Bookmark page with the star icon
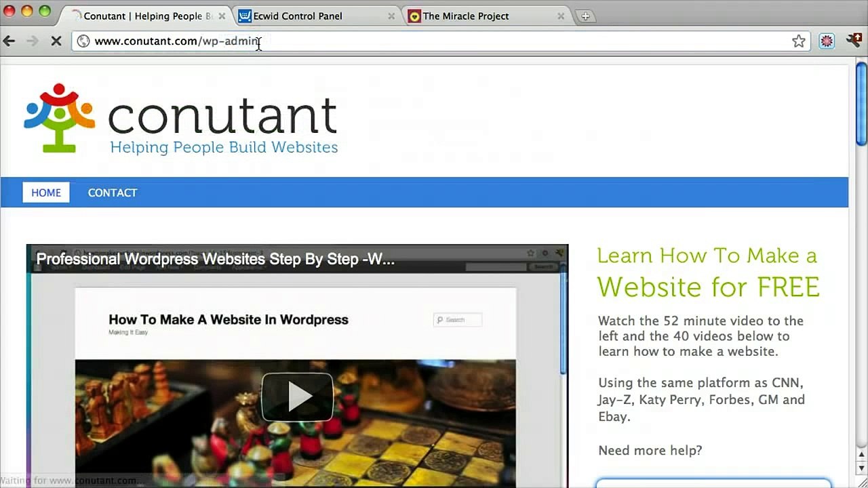Image resolution: width=868 pixels, height=488 pixels. click(x=799, y=41)
